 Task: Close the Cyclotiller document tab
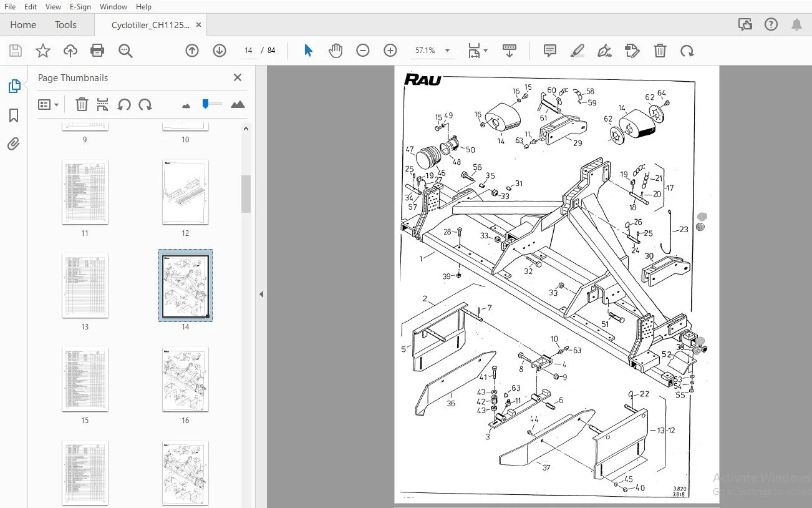198,25
